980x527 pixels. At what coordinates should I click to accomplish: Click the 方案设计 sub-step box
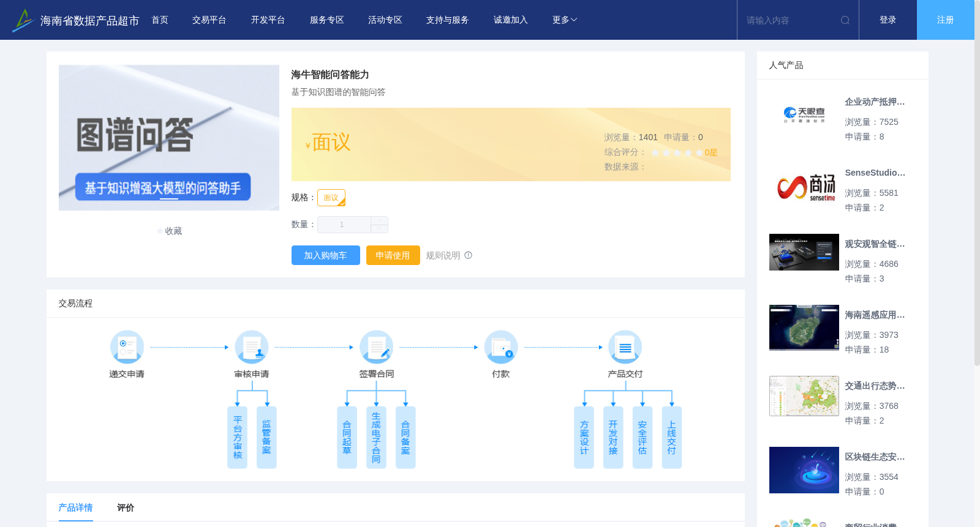pos(584,437)
